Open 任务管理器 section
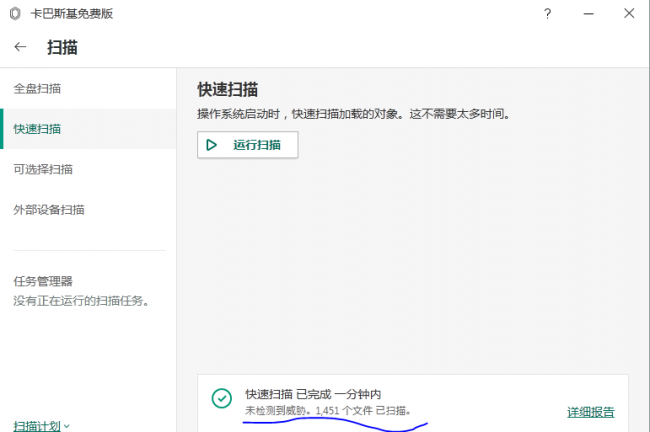Image resolution: width=650 pixels, height=432 pixels. (43, 282)
